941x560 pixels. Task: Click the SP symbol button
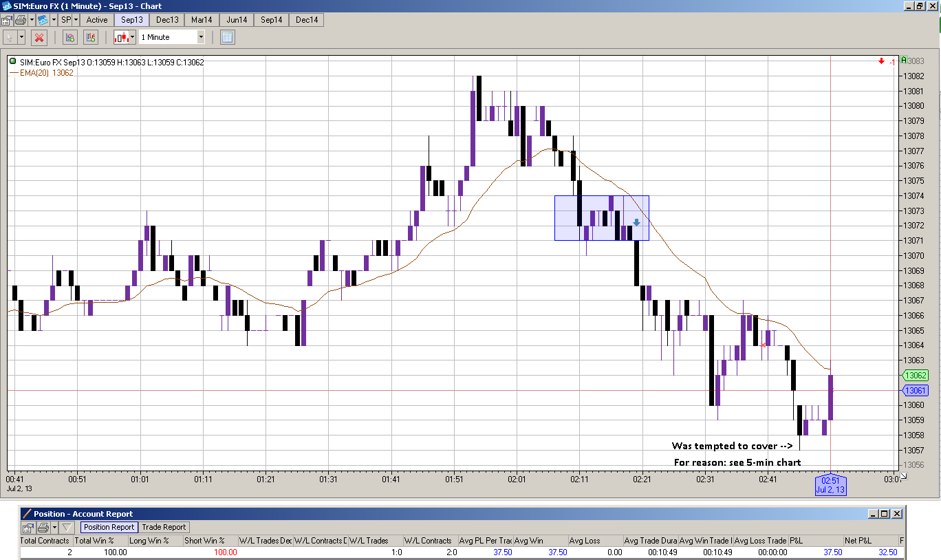(66, 20)
